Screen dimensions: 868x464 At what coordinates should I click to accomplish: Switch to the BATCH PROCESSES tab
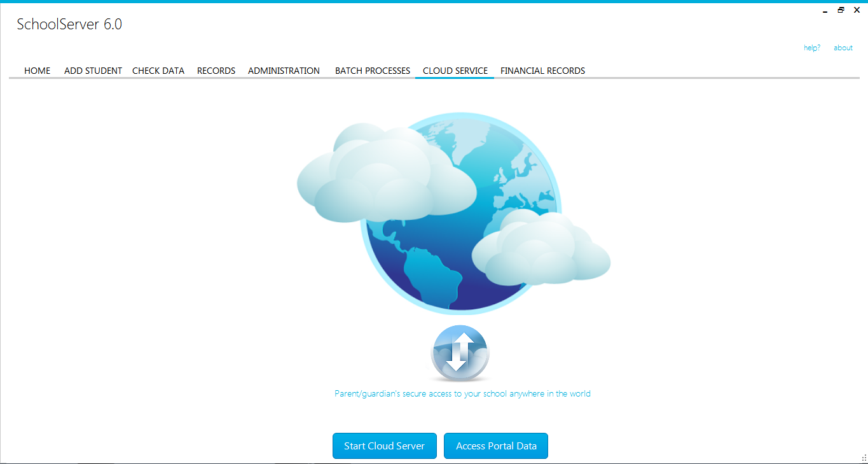(372, 71)
